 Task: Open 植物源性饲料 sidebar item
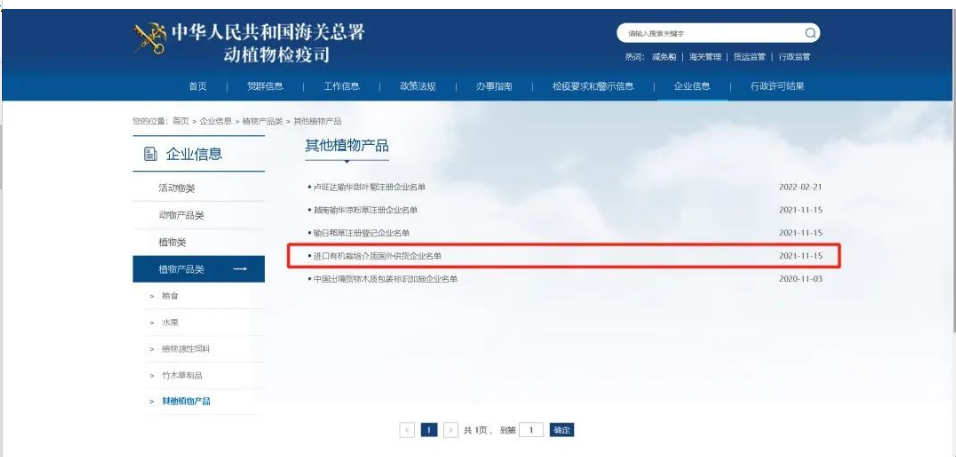click(185, 349)
